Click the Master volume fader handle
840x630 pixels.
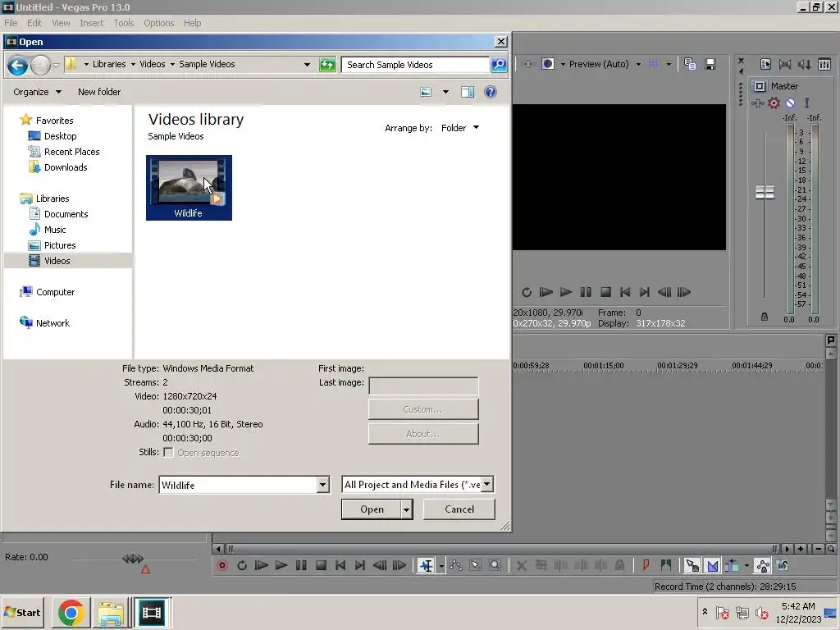coord(765,192)
